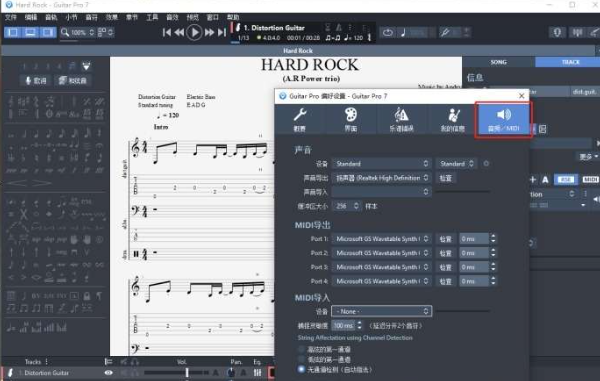Open the second Standard quality dropdown

[x=457, y=164]
